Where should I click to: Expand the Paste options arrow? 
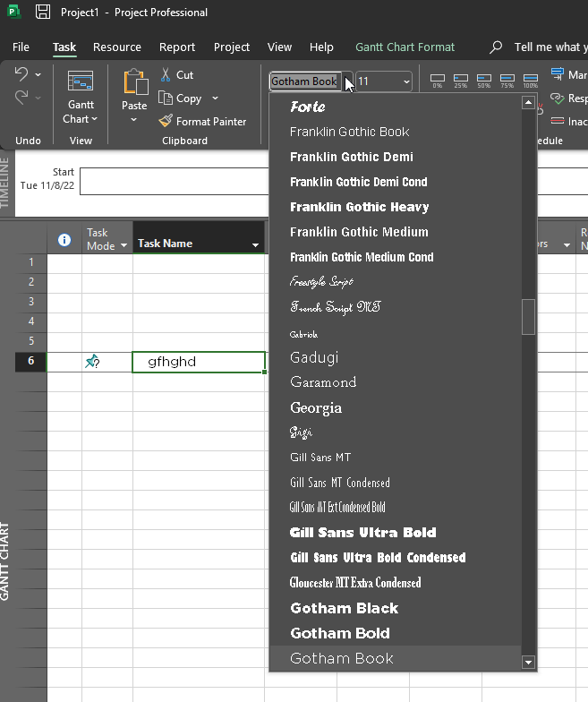[134, 120]
